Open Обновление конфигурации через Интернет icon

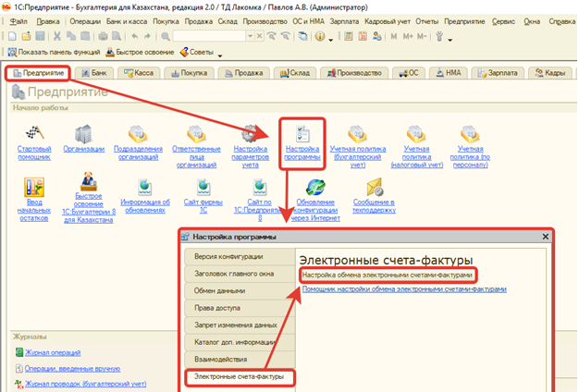(315, 188)
